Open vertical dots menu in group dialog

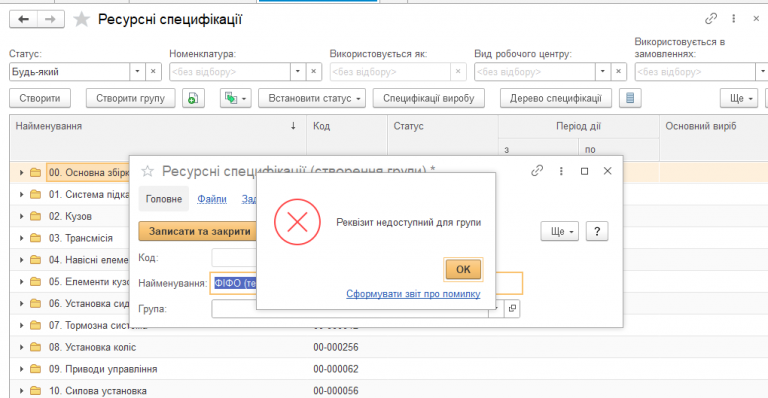(x=561, y=171)
